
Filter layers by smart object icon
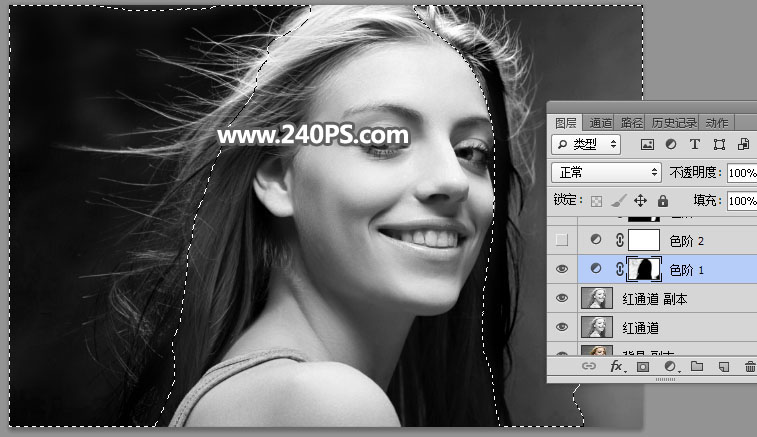743,144
